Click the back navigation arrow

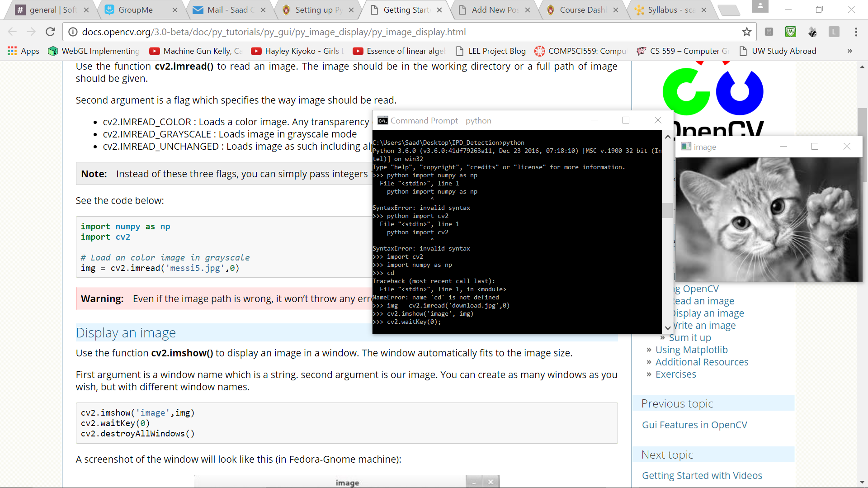click(12, 32)
